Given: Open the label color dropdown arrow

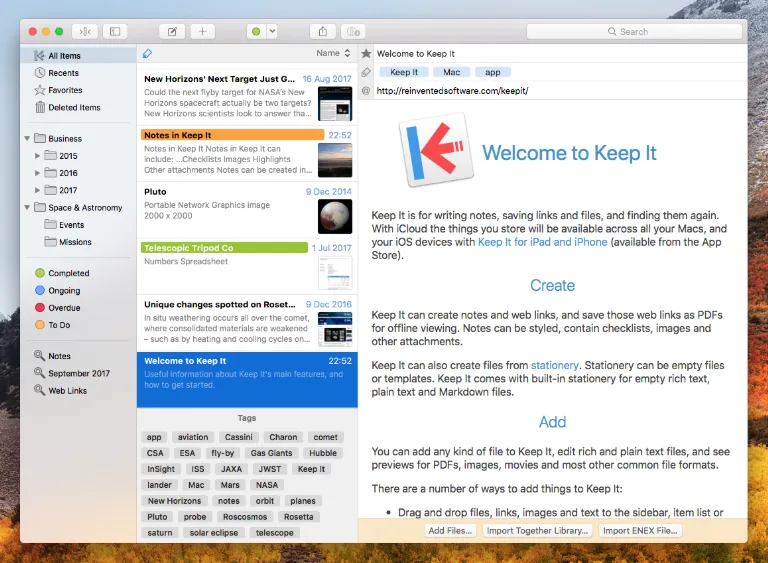Looking at the screenshot, I should [x=272, y=32].
